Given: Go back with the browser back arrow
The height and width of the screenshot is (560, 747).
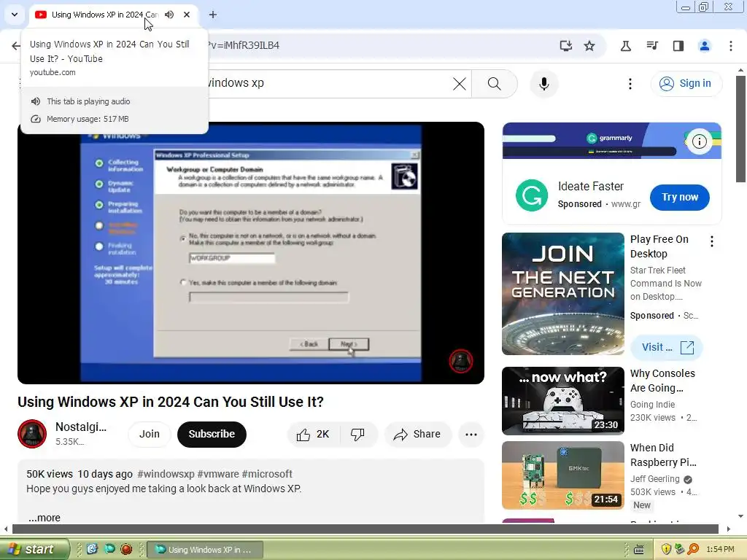Looking at the screenshot, I should 16,46.
